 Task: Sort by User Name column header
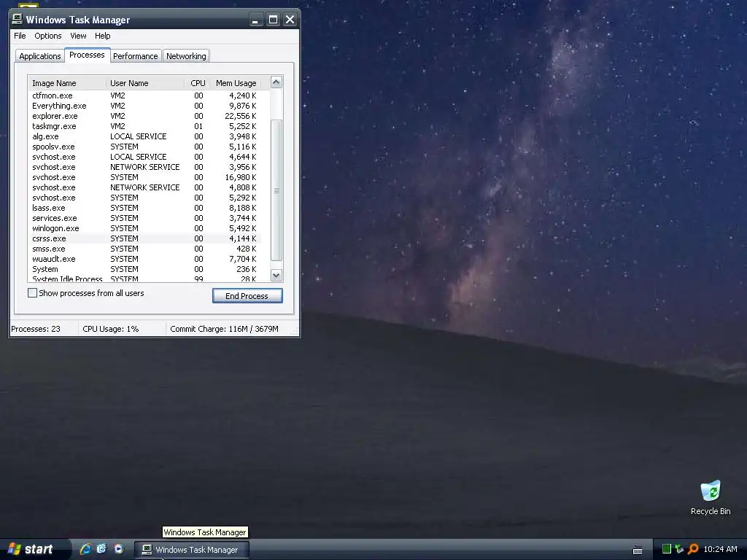click(x=145, y=83)
